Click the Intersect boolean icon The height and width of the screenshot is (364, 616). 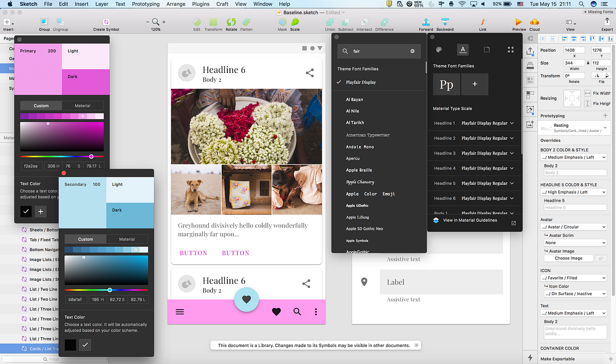click(364, 22)
